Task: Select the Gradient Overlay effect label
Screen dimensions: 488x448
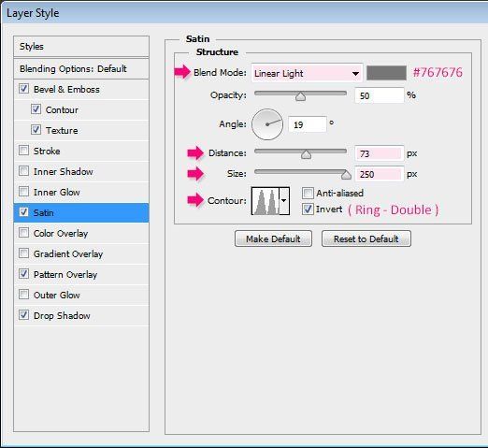Action: point(68,253)
